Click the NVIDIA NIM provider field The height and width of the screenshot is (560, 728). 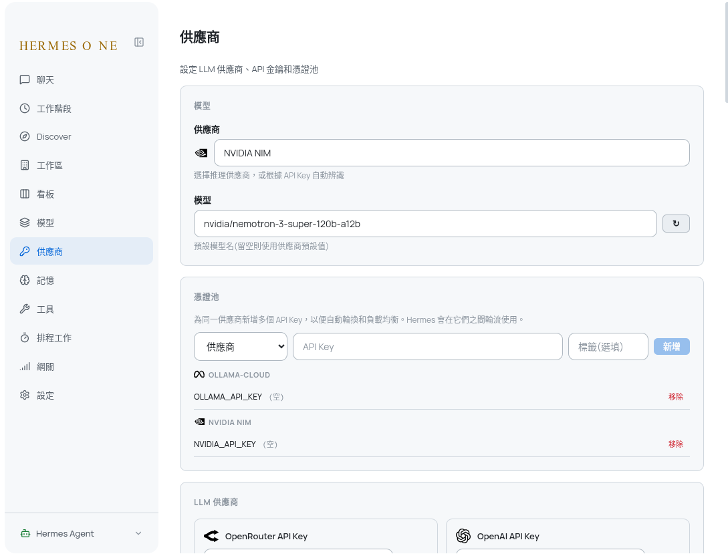point(451,152)
